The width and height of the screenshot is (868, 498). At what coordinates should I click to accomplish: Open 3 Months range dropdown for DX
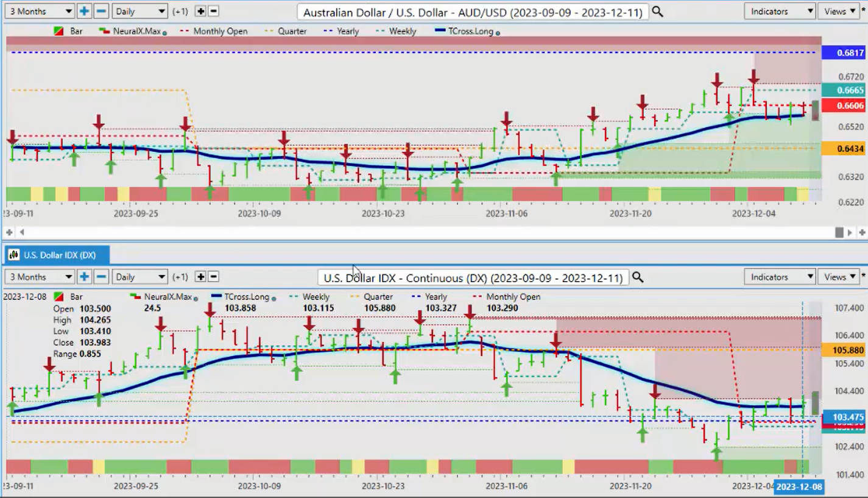[38, 277]
